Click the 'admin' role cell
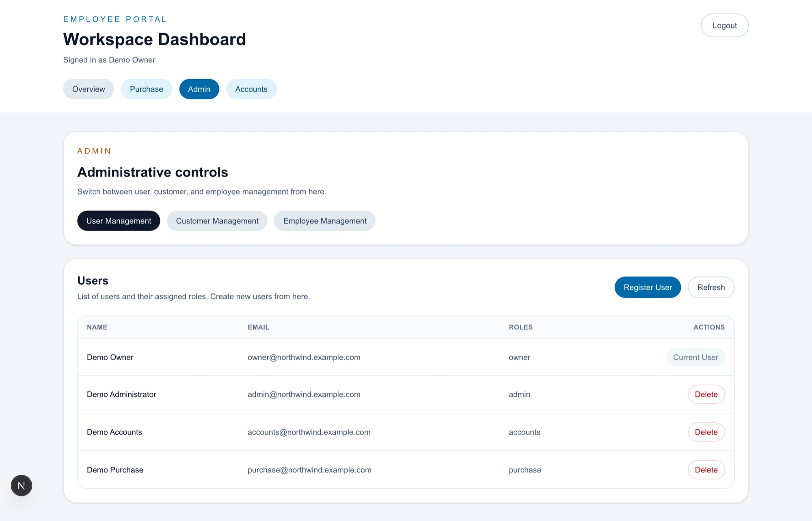Viewport: 812px width, 521px height. (519, 394)
